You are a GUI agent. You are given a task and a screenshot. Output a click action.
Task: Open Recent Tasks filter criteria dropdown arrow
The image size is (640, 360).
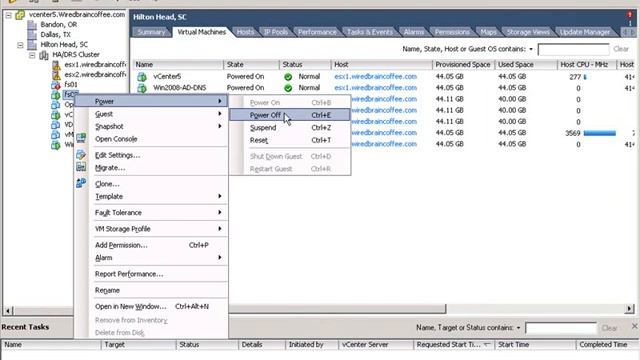point(518,328)
